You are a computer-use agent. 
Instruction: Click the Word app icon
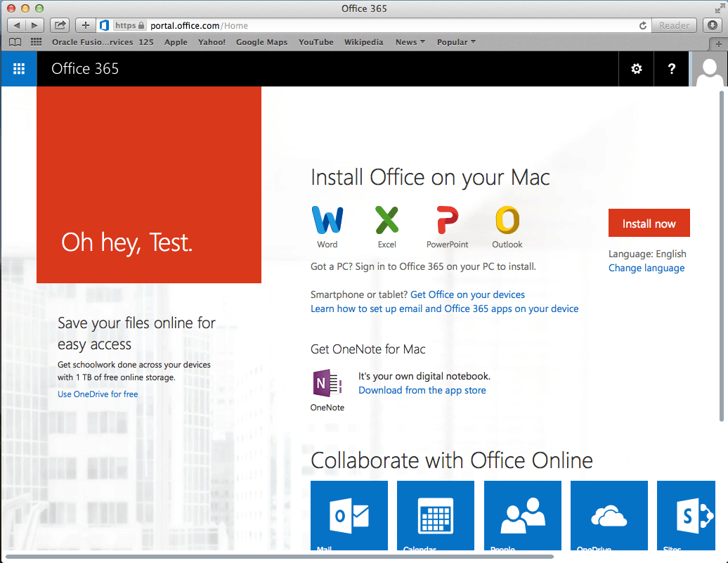pyautogui.click(x=327, y=221)
